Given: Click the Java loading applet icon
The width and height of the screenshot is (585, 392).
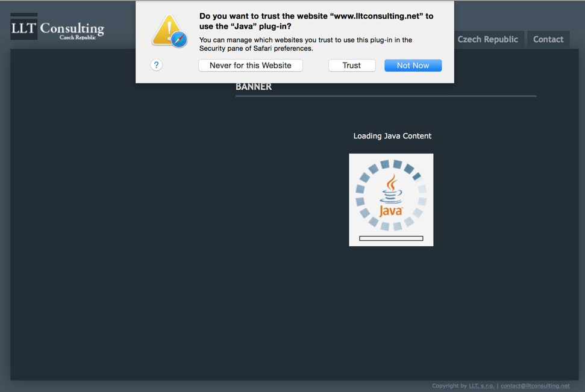Looking at the screenshot, I should [391, 199].
